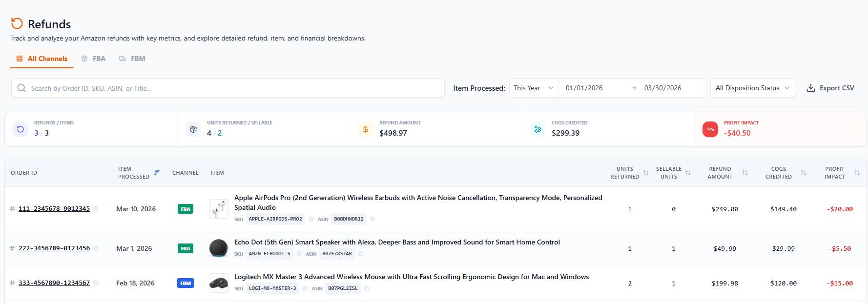Sort by Refund Amount column
Screen dimensions: 868x304
(745, 173)
